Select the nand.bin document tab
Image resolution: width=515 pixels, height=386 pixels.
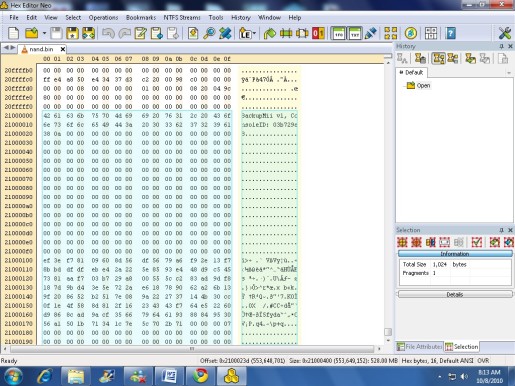pos(41,49)
